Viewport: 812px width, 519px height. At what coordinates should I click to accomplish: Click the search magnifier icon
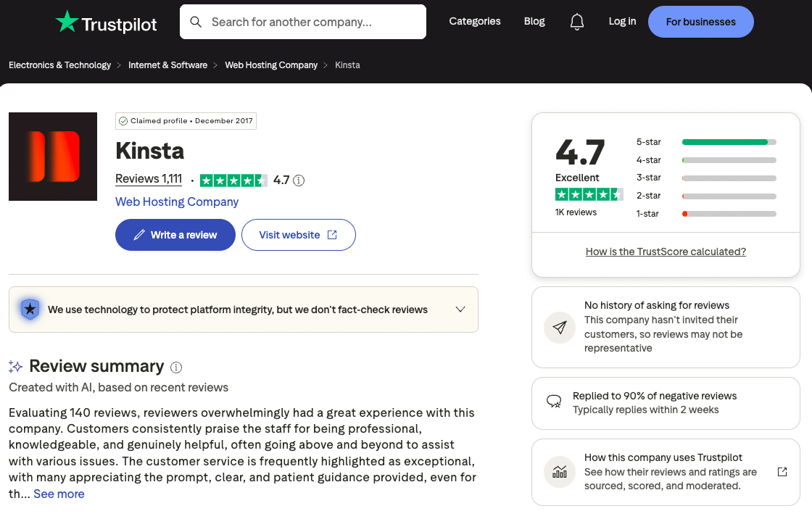pos(196,22)
